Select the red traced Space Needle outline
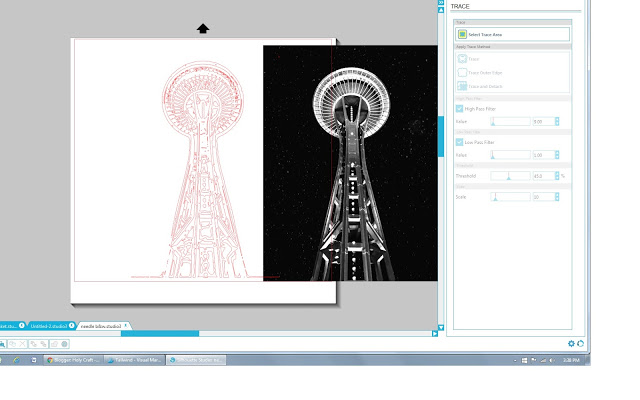 [x=203, y=169]
